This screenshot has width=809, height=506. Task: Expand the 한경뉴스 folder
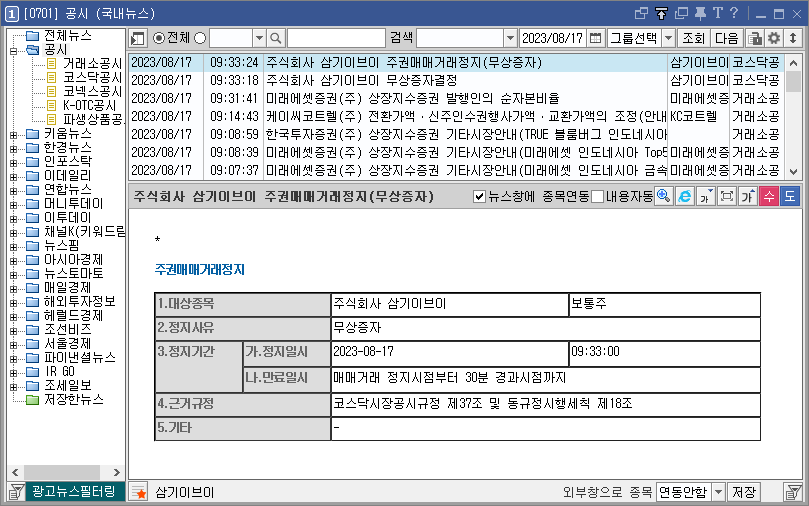click(x=13, y=149)
